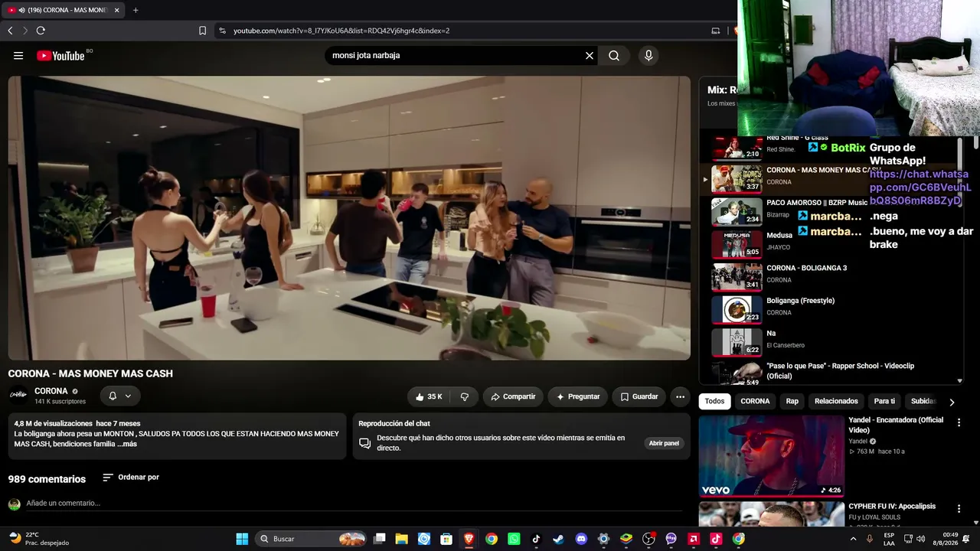Viewport: 980px width, 551px height.
Task: Click the video player to pause
Action: pyautogui.click(x=349, y=217)
